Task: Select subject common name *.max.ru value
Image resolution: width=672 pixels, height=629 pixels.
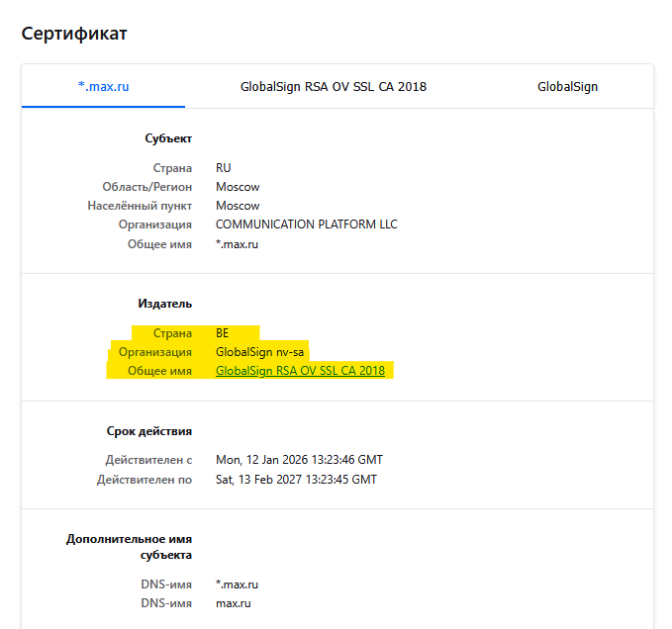Action: pos(237,244)
